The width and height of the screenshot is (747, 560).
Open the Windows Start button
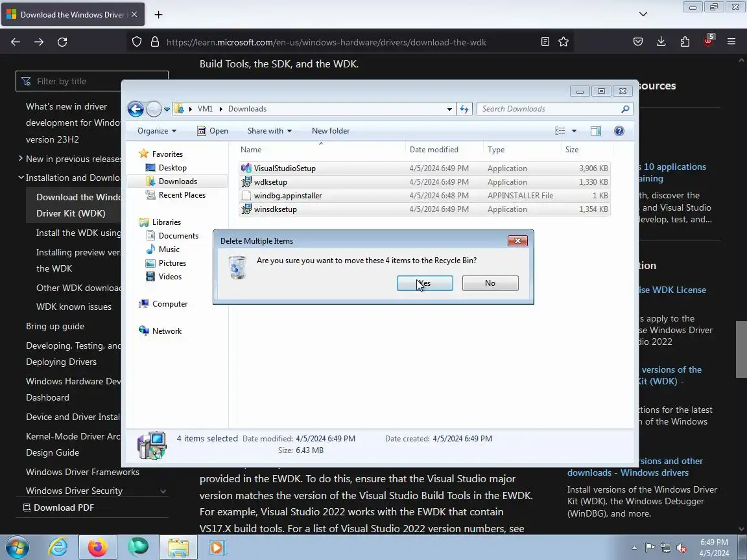[x=17, y=548]
